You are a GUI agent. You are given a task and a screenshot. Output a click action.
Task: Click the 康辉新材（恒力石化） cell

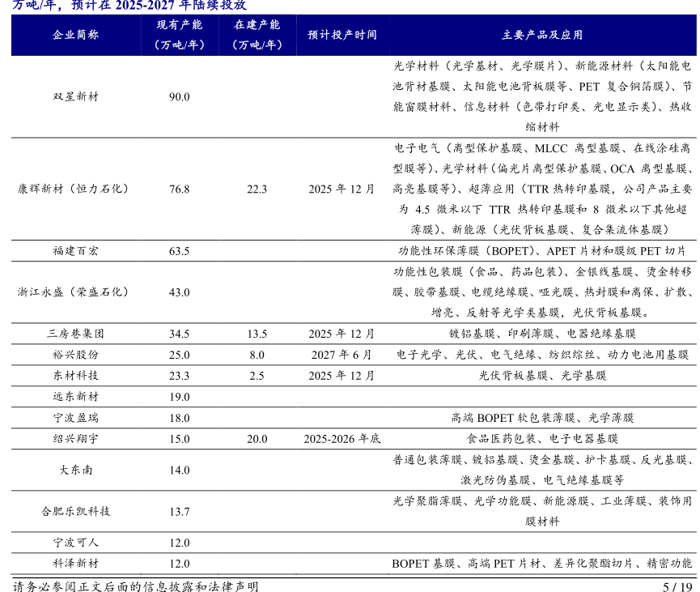click(x=75, y=189)
